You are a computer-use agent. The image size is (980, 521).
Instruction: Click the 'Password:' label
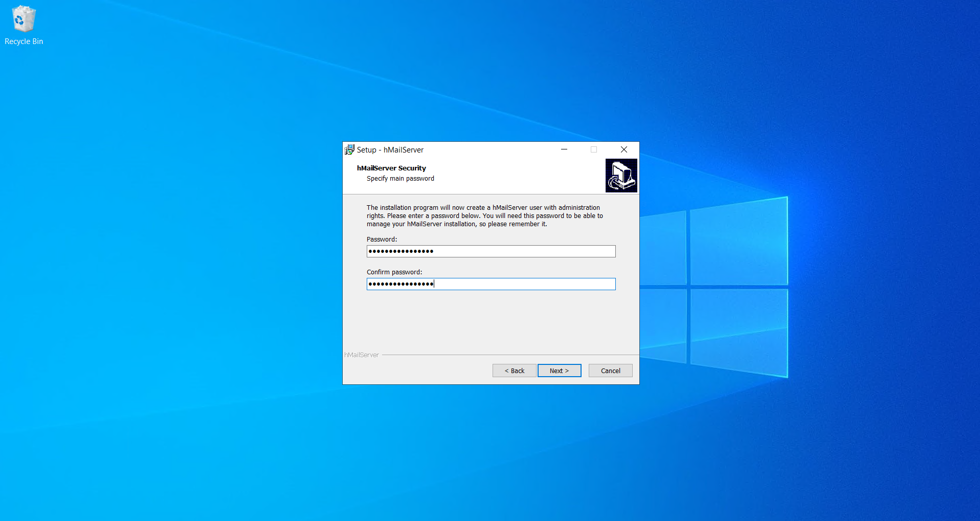(382, 240)
